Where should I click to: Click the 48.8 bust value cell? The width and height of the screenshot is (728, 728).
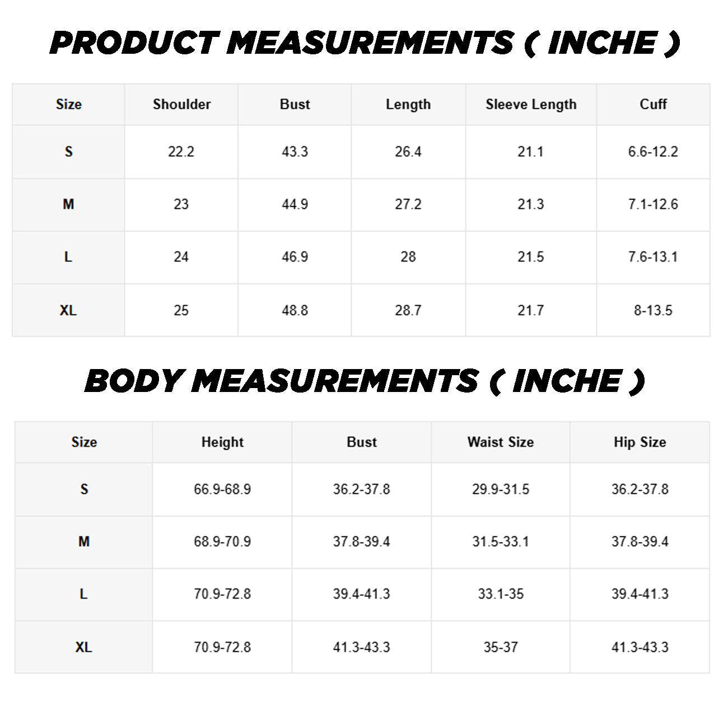click(x=295, y=310)
